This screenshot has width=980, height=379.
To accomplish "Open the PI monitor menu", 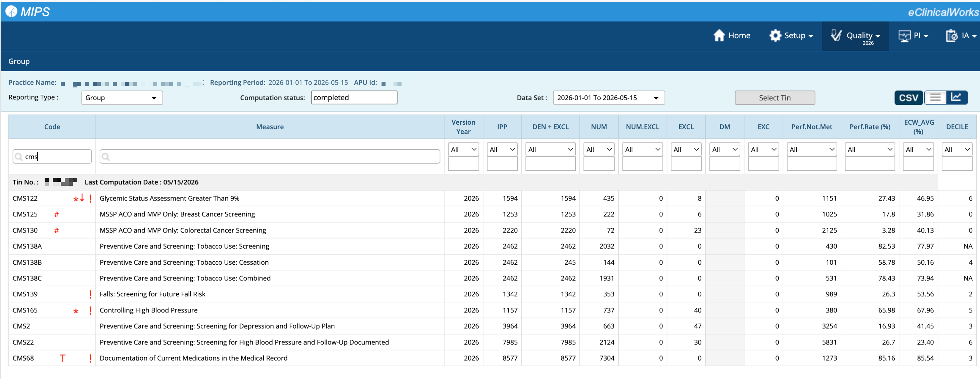I will click(913, 35).
